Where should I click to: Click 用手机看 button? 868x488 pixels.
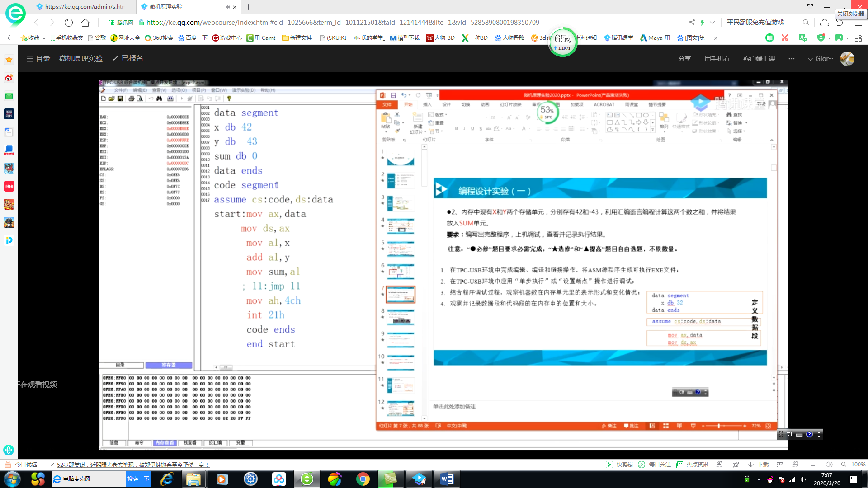tap(717, 59)
